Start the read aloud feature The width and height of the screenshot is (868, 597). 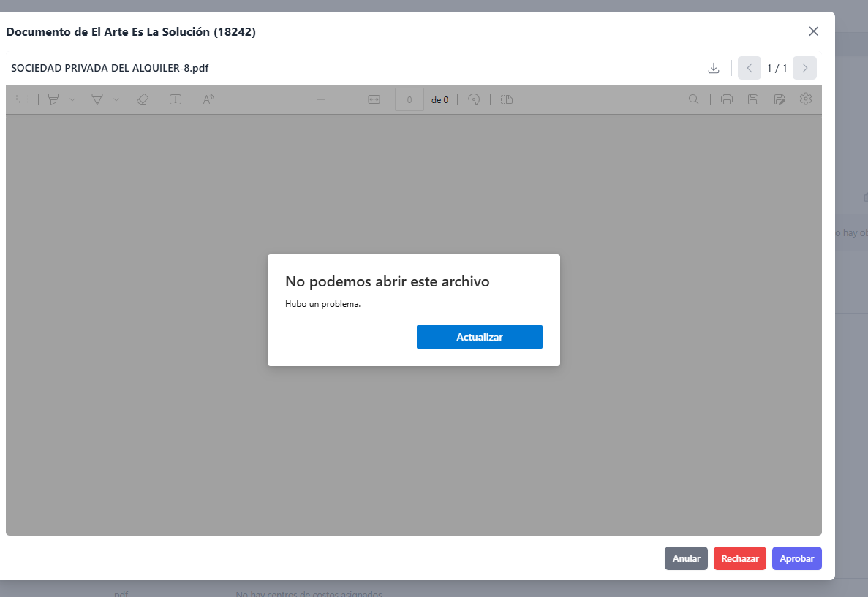[208, 99]
